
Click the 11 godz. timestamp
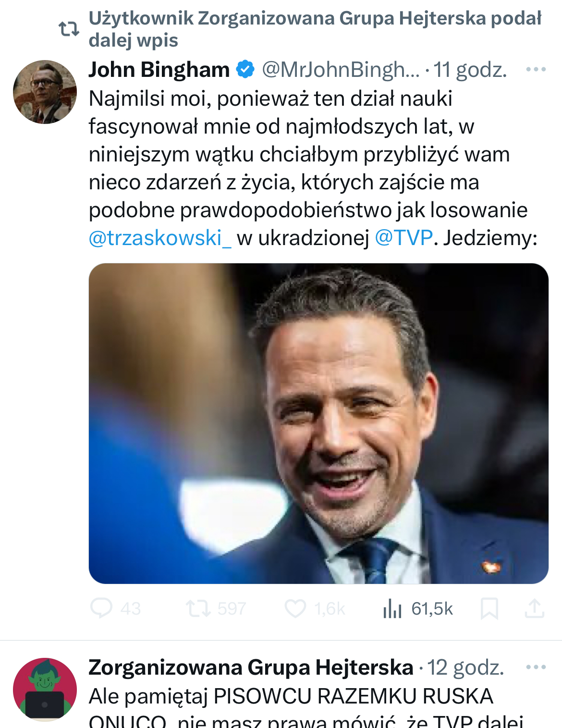coord(470,70)
